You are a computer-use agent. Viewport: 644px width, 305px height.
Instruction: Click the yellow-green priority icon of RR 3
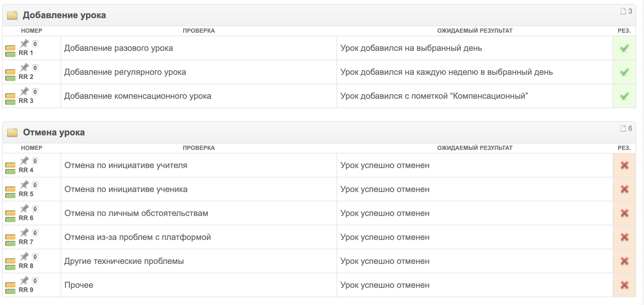[x=10, y=99]
